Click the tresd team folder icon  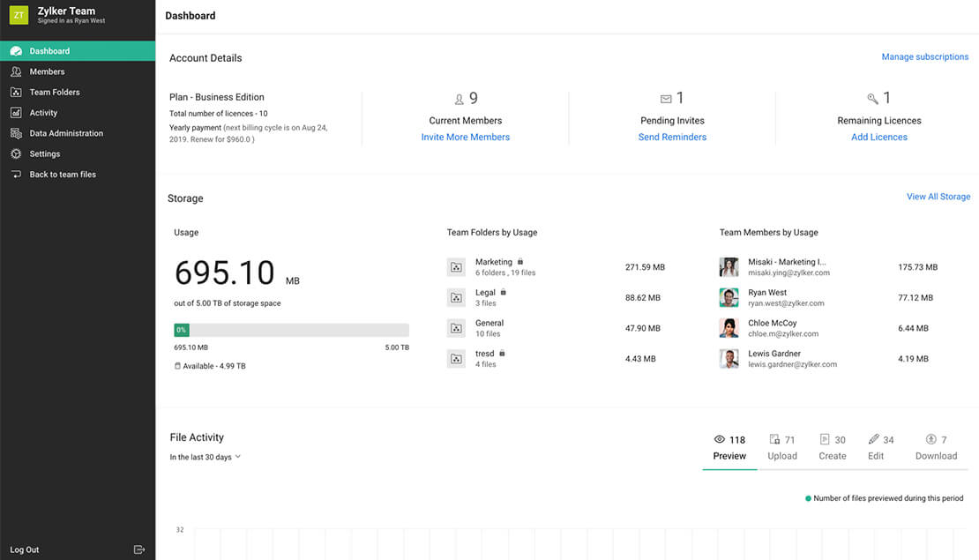click(456, 358)
